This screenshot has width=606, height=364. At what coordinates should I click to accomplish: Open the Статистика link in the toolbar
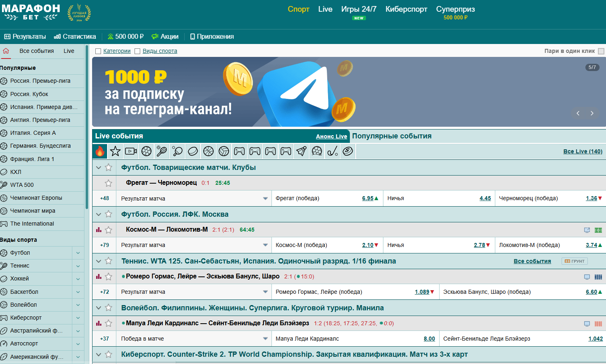pyautogui.click(x=75, y=36)
